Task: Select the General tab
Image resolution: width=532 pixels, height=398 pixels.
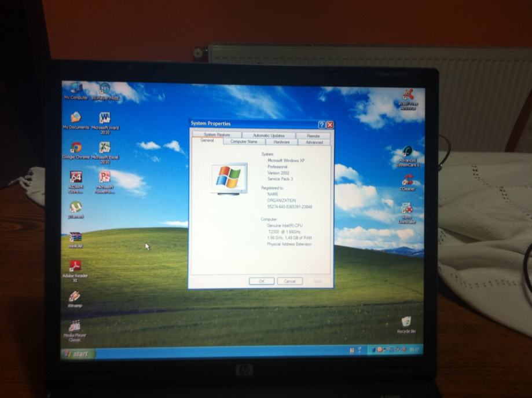Action: click(207, 141)
